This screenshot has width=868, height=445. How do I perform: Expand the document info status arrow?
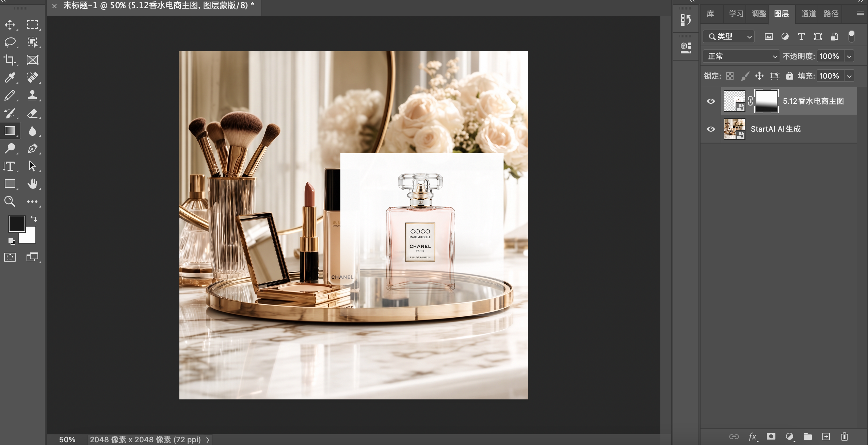pos(208,440)
